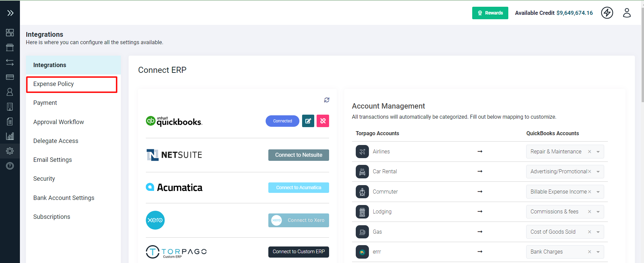Open the cards icon in left sidebar
This screenshot has width=644, height=263.
tap(10, 77)
